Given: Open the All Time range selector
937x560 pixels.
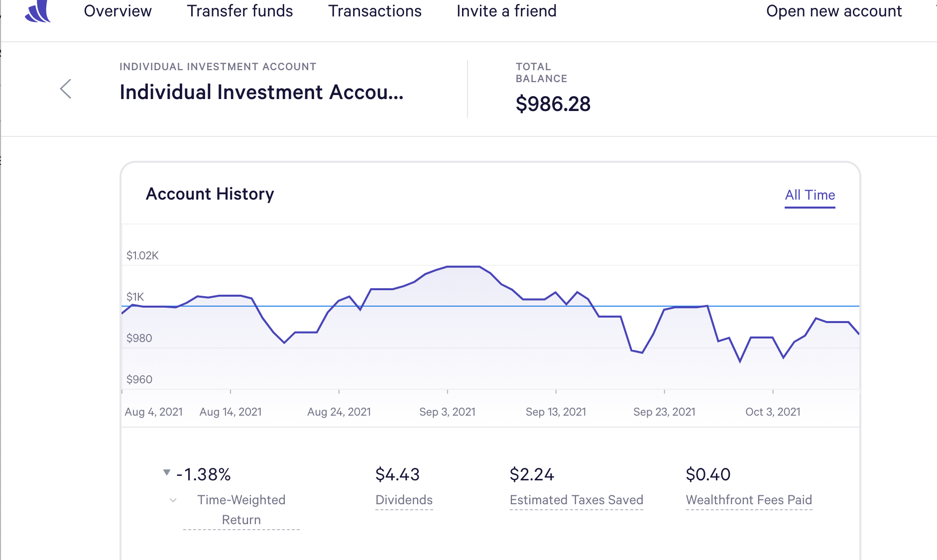Looking at the screenshot, I should [x=810, y=195].
